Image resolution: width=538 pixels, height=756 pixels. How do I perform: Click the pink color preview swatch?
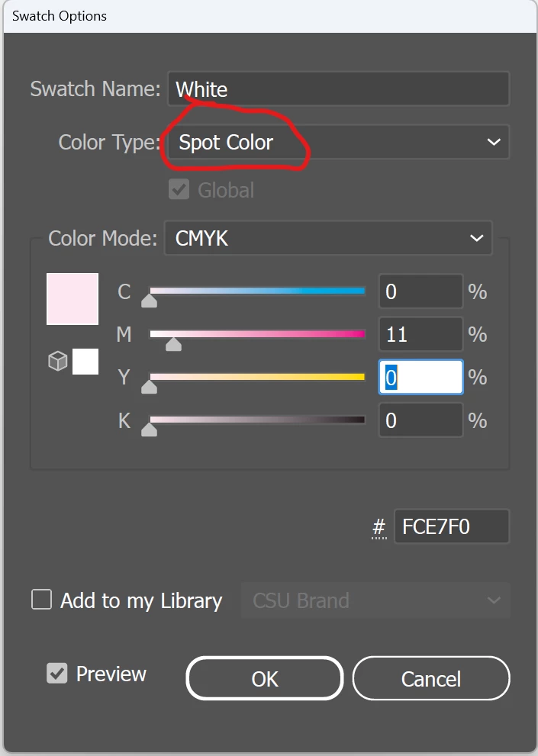(72, 299)
